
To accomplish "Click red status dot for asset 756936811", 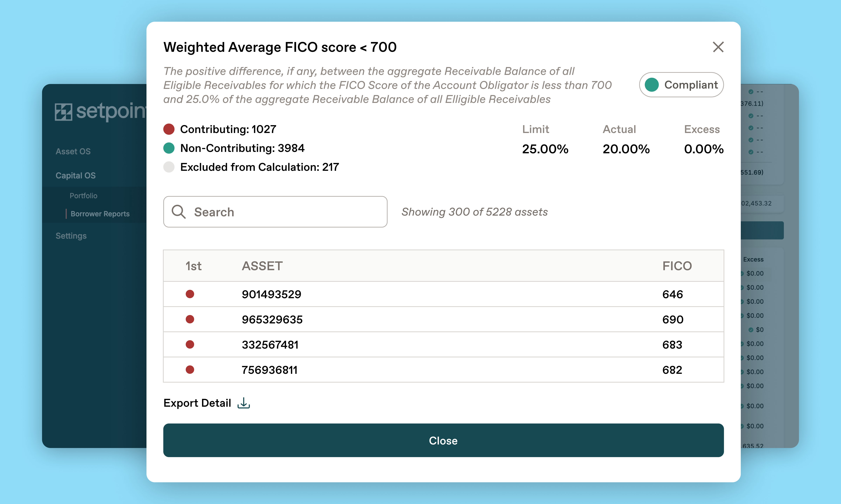I will 190,369.
